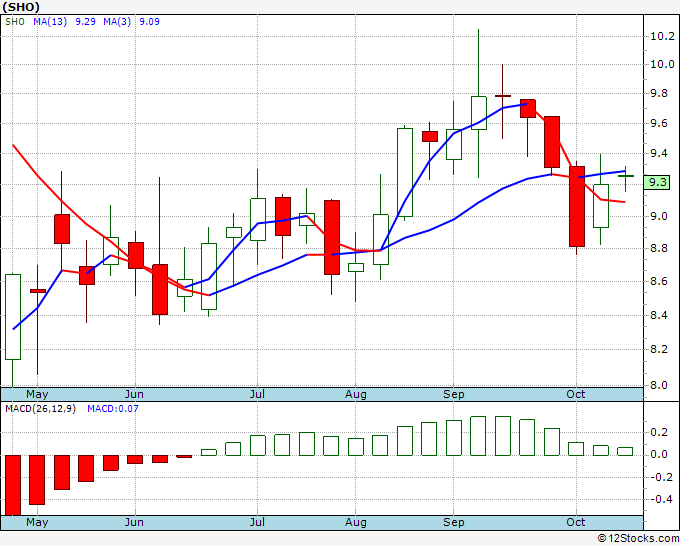Click the 9.0 price axis label

tap(659, 216)
